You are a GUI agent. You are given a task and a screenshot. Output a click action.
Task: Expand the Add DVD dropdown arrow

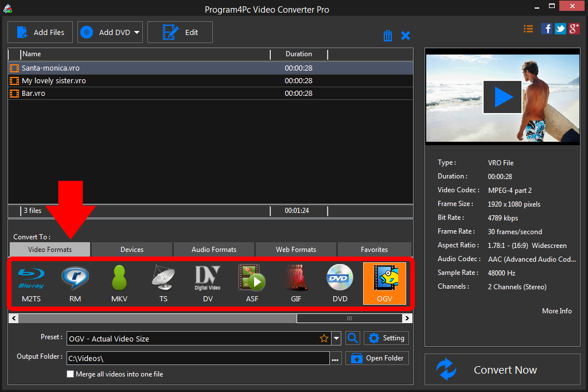(x=137, y=33)
